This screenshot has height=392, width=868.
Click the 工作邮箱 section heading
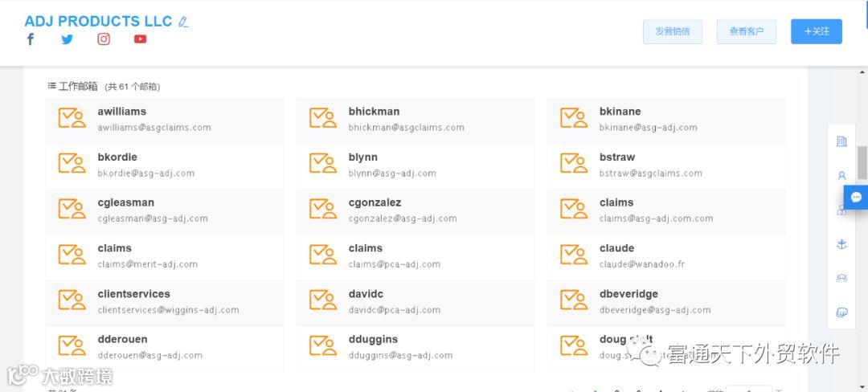click(78, 86)
